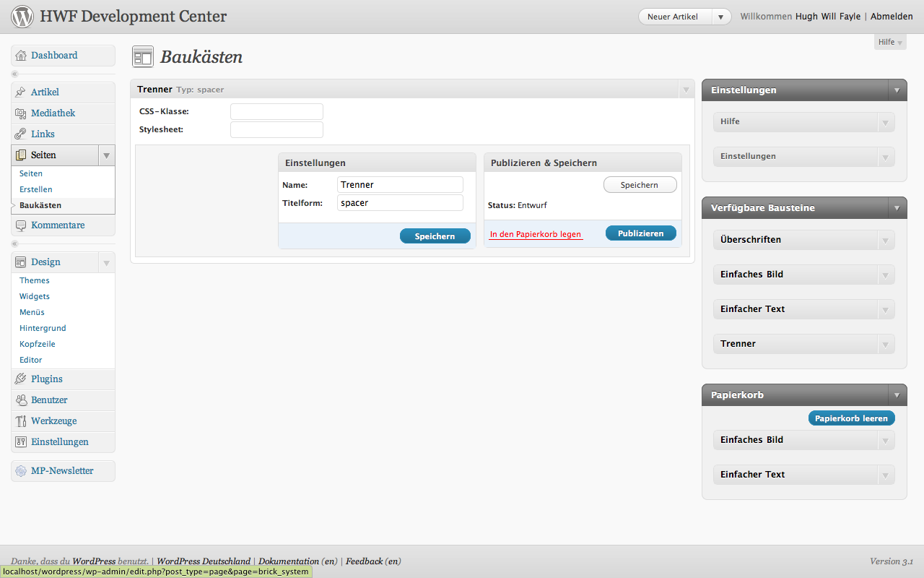The width and height of the screenshot is (924, 578).
Task: Click In den Papierkorb legen link
Action: 536,234
